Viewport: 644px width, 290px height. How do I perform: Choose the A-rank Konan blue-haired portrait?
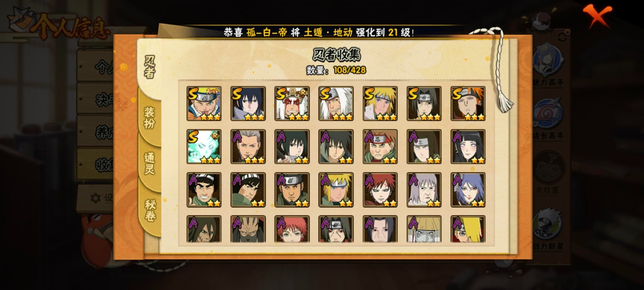[x=468, y=190]
